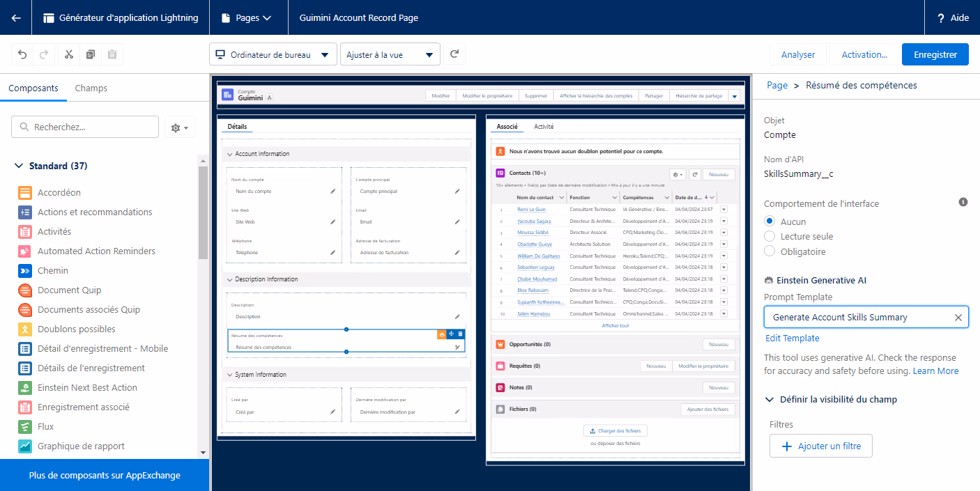The image size is (980, 491).
Task: Click the Enregistrer button
Action: point(935,54)
